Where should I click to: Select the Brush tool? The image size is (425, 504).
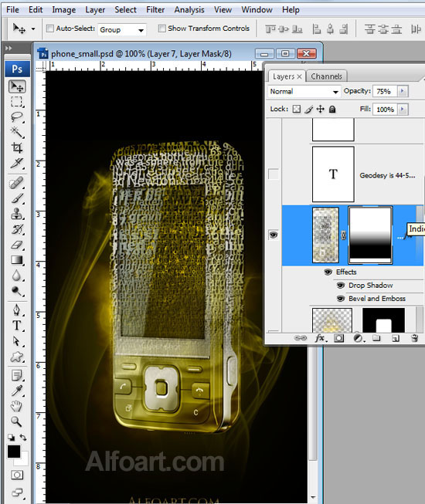tap(16, 198)
